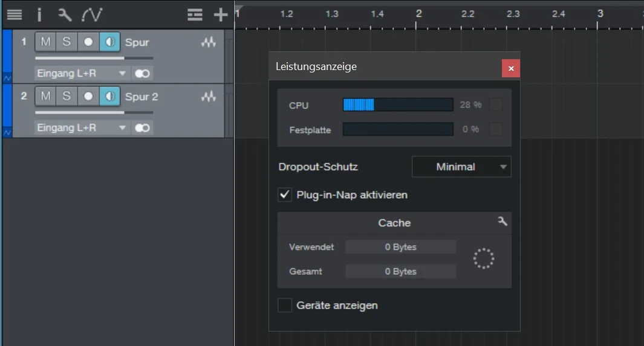The image size is (644, 346).
Task: Select track name Spur
Action: [137, 43]
